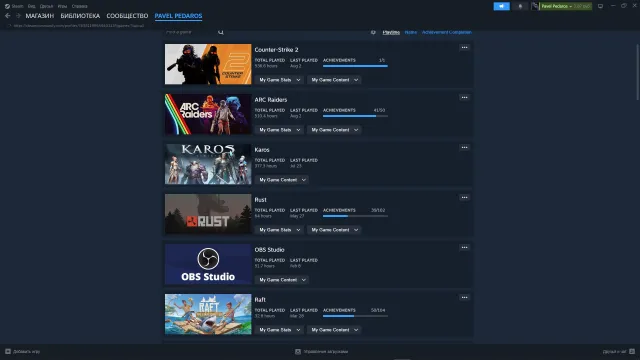
Task: Open the downloads manager icon at bottom
Action: coord(298,351)
